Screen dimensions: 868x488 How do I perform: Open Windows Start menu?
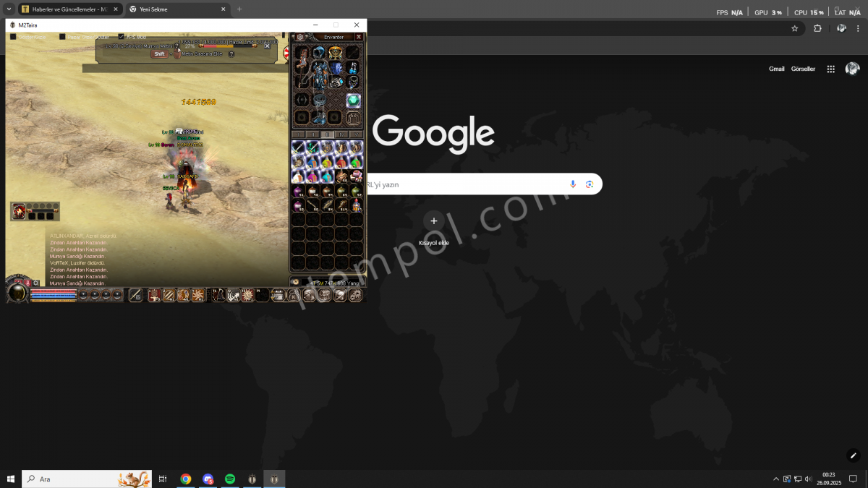tap(10, 479)
